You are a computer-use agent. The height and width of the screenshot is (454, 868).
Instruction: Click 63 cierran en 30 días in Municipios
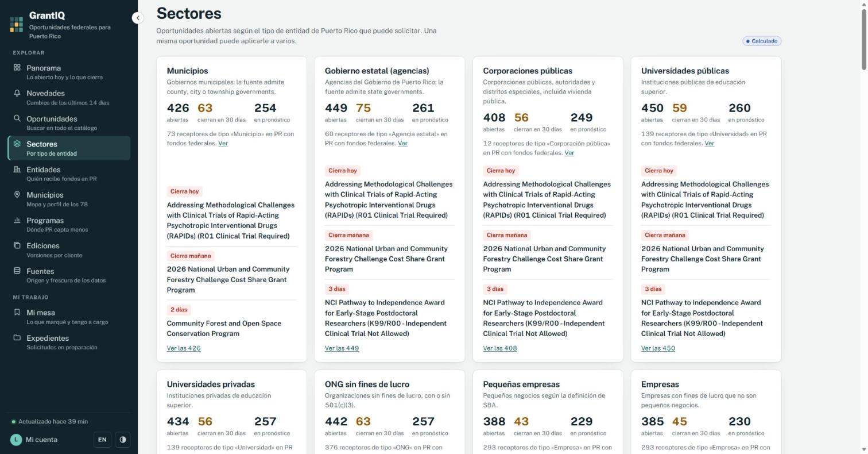tap(221, 113)
